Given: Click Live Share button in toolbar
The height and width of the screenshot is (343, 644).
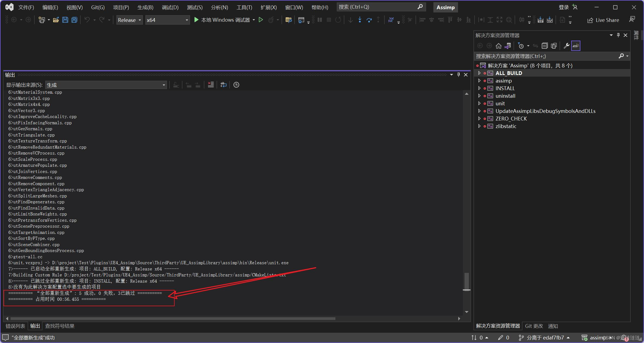Looking at the screenshot, I should [x=604, y=20].
